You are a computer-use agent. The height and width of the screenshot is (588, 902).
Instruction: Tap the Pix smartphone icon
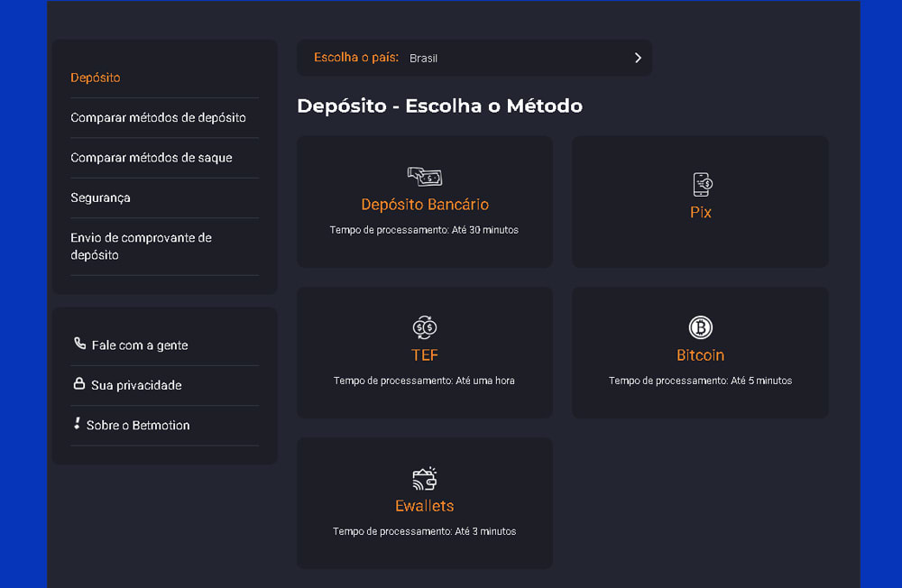tap(700, 184)
